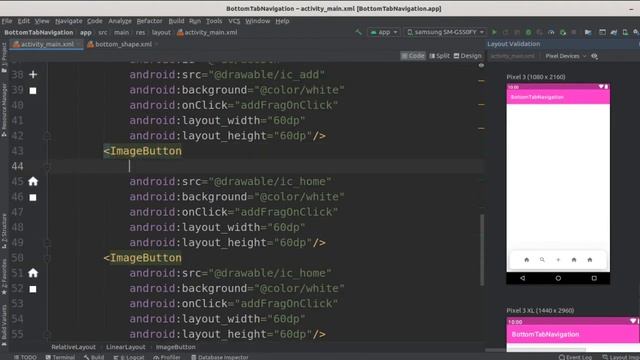Open the Terminal tool window

coord(60,357)
